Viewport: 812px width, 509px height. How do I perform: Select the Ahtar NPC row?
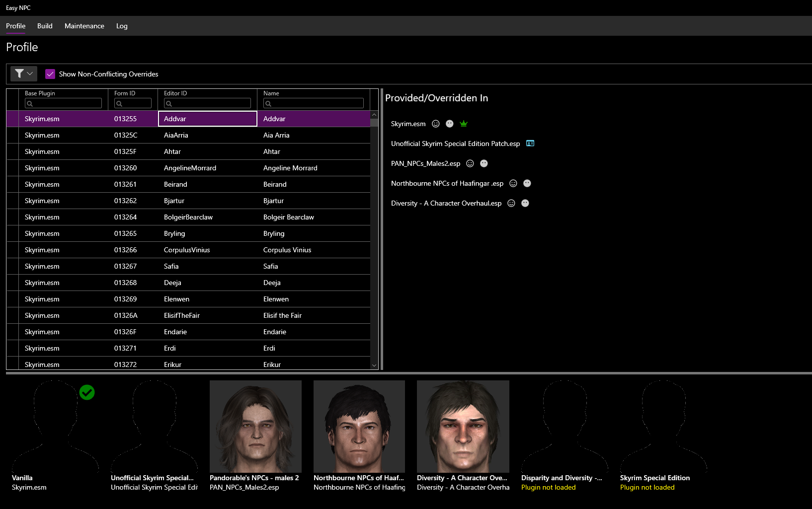point(188,151)
